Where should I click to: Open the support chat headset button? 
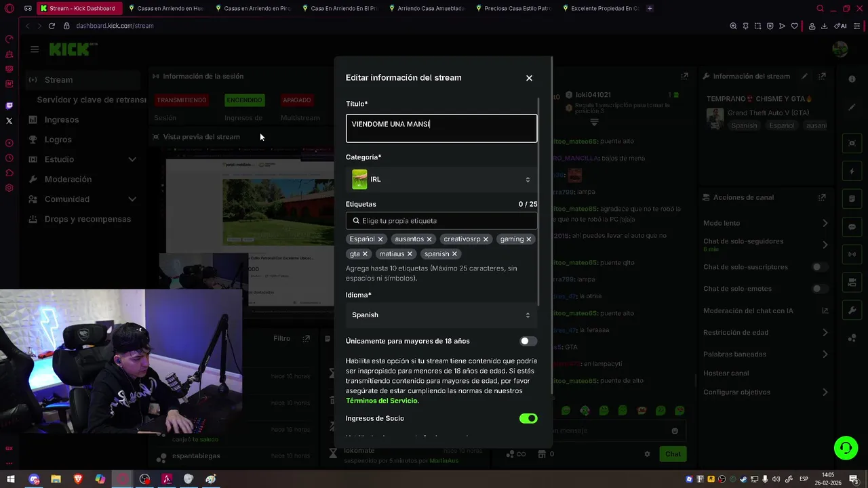[846, 448]
